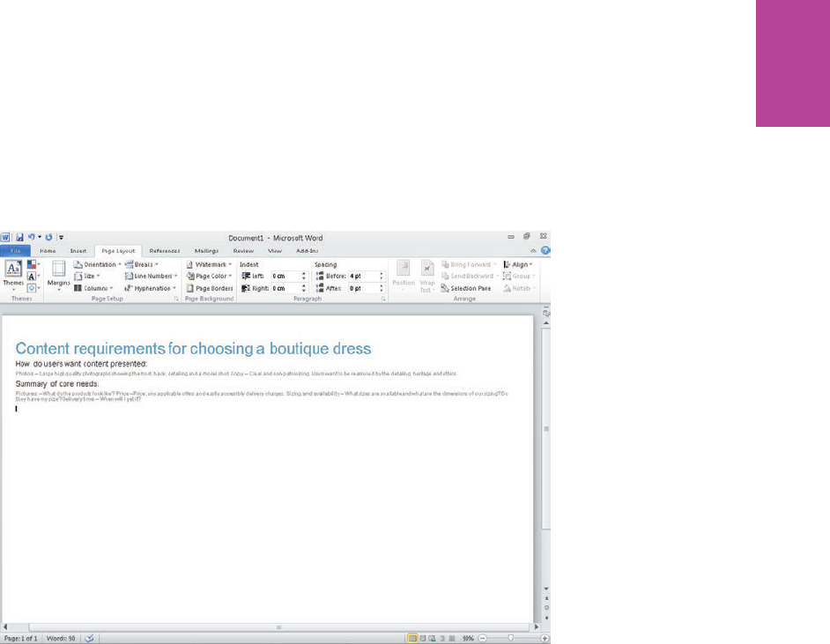Screen dimensions: 830x644
Task: Switch to the Add-Ins tab
Action: (x=307, y=251)
